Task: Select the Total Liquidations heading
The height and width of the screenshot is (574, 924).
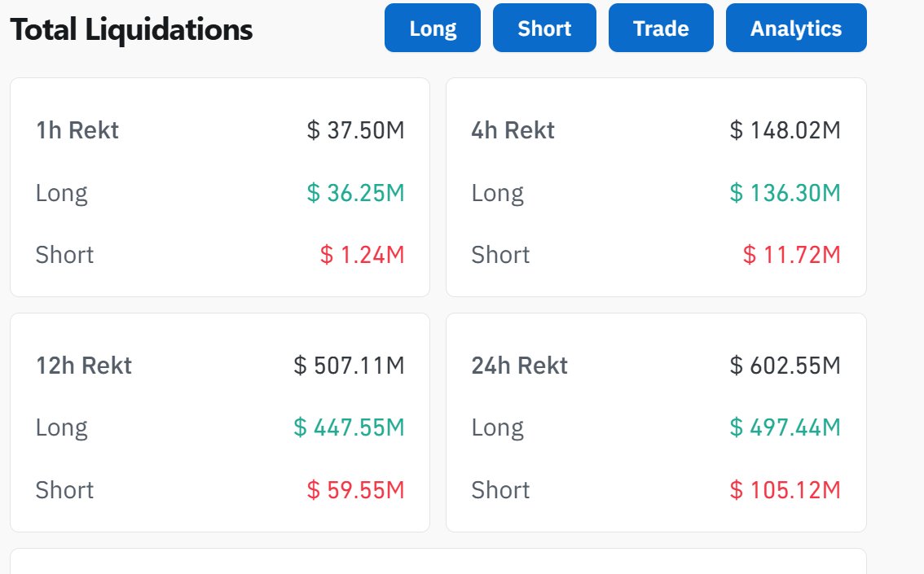Action: [x=131, y=29]
